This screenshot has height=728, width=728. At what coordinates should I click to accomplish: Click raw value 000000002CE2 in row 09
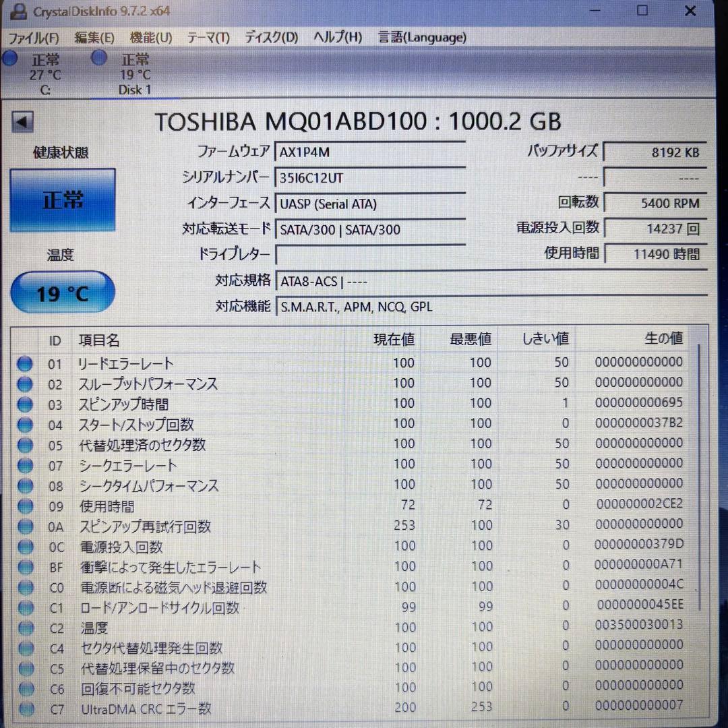pyautogui.click(x=639, y=504)
